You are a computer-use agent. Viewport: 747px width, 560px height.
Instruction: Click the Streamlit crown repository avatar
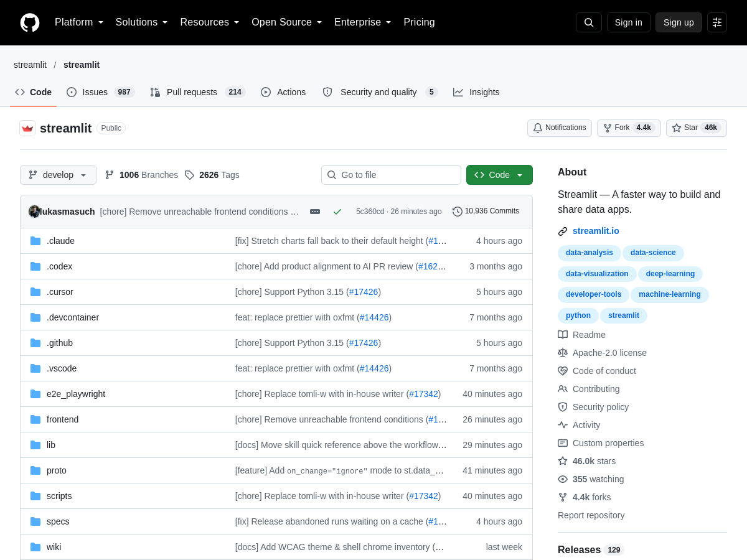coord(27,128)
